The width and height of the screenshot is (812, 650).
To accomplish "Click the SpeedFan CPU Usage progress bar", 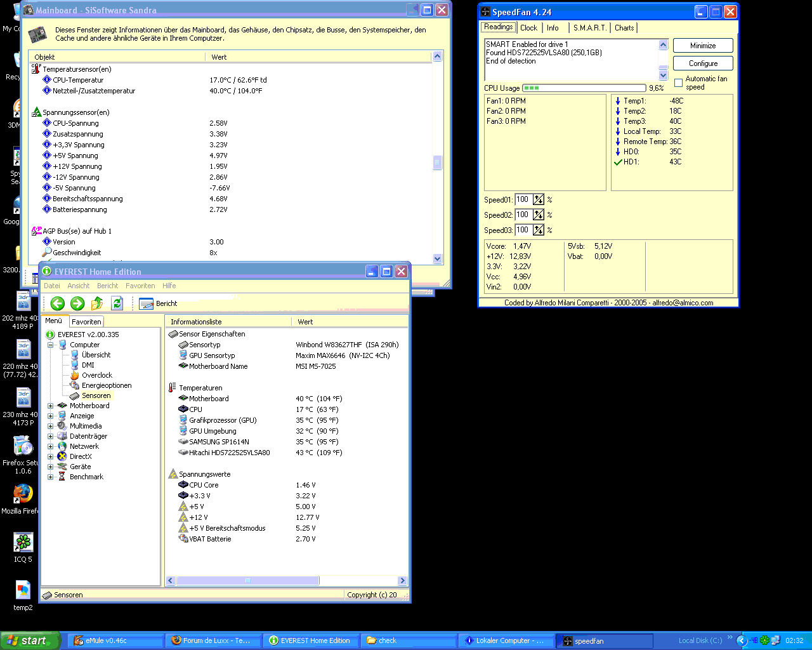I will pyautogui.click(x=584, y=88).
